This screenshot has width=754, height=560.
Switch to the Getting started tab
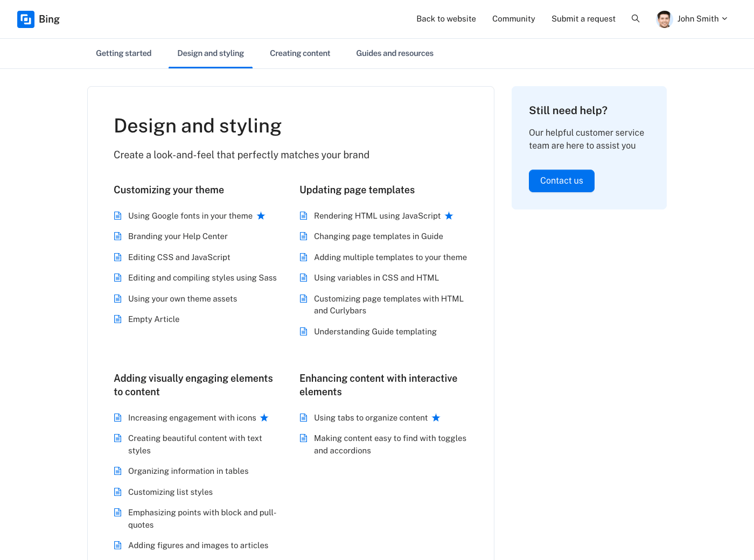tap(123, 53)
